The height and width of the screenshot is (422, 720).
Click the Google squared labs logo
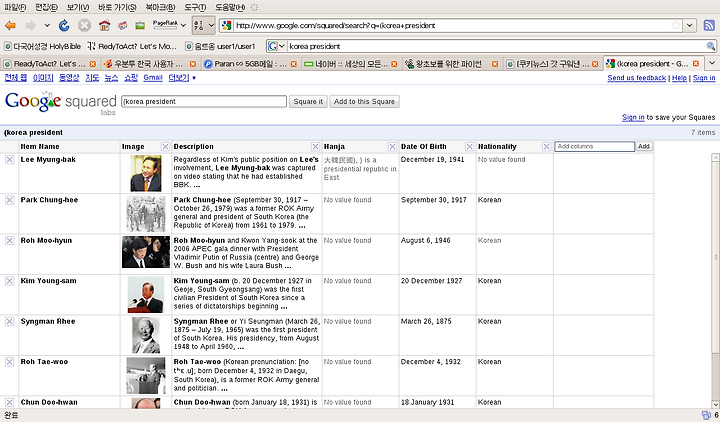61,103
